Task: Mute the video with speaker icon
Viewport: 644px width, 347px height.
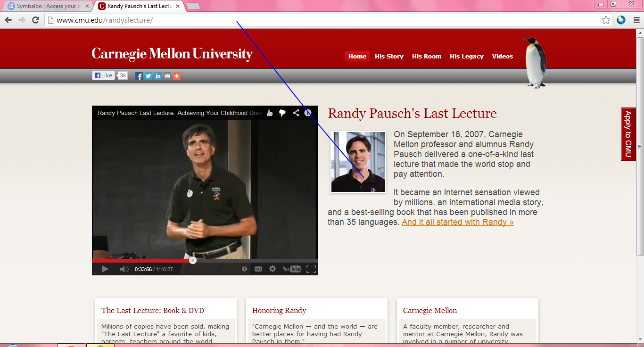Action: pyautogui.click(x=124, y=269)
